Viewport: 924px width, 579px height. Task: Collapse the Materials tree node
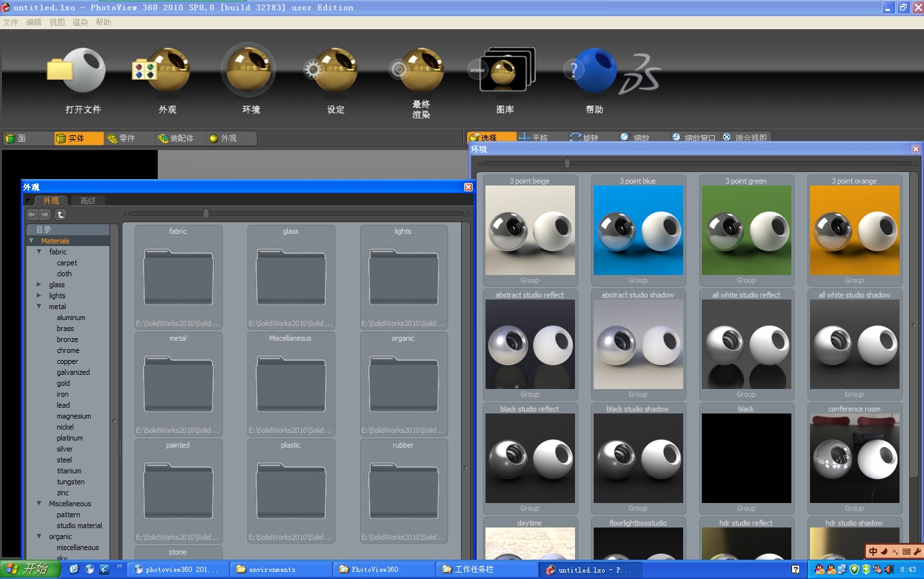pos(32,241)
